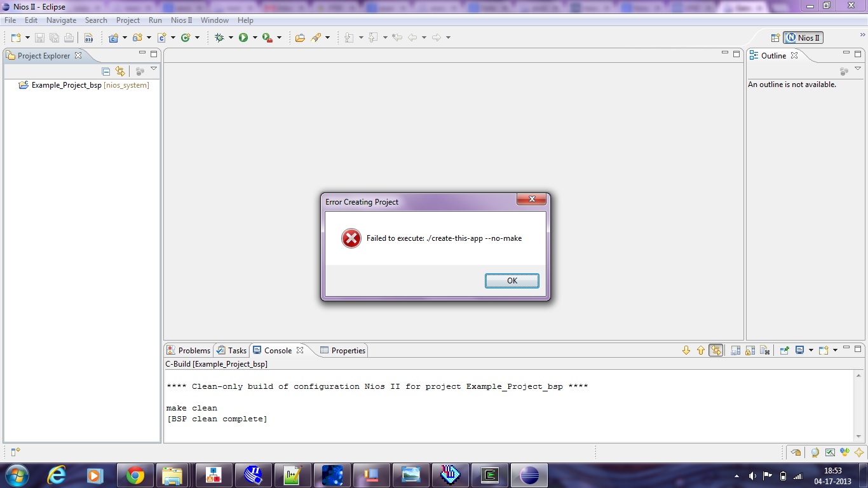
Task: Open the Nios II menu
Action: click(181, 20)
